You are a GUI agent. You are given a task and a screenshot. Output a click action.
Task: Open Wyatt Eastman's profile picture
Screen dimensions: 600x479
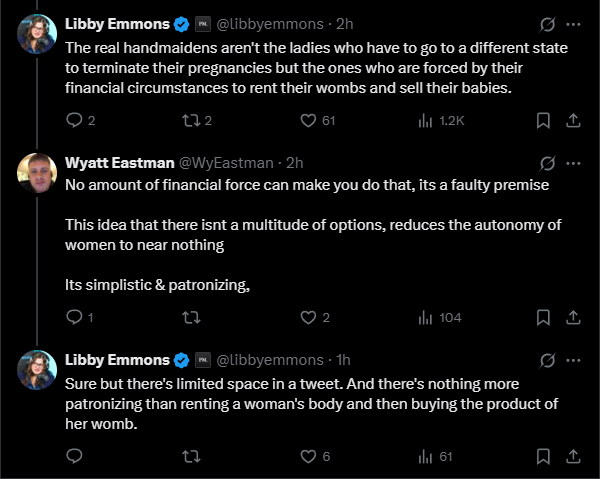point(37,173)
